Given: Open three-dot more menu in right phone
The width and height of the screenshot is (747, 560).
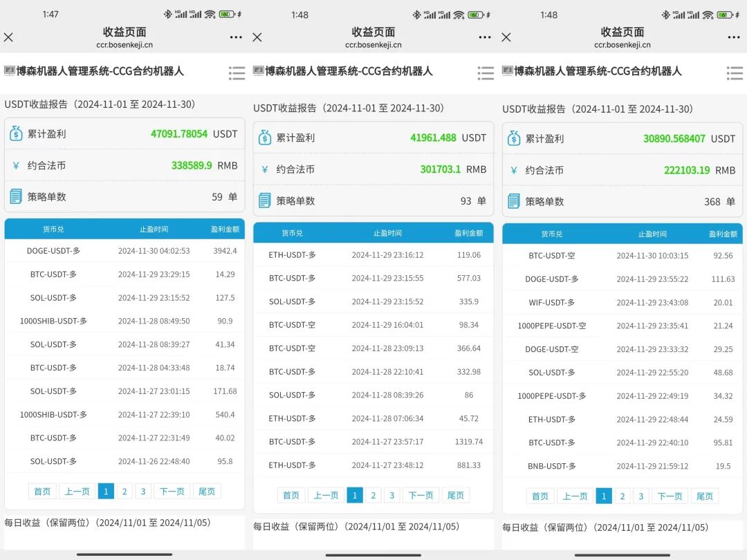Looking at the screenshot, I should coord(734,37).
